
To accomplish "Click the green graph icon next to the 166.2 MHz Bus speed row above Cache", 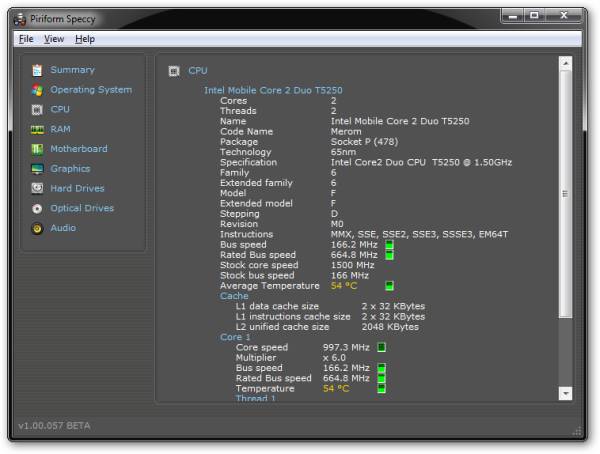I will 389,245.
